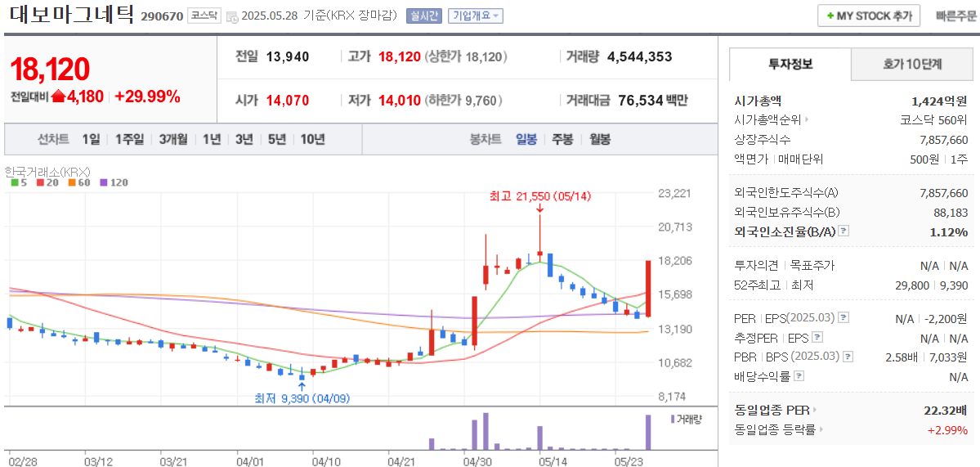
Task: Click the tall red candlestick for 05/28
Action: click(649, 288)
